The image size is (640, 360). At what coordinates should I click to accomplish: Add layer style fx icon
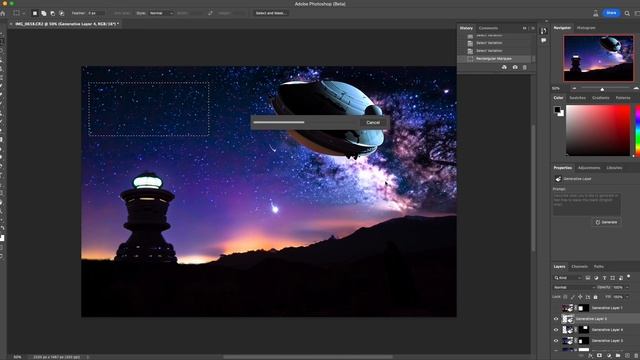(x=591, y=356)
